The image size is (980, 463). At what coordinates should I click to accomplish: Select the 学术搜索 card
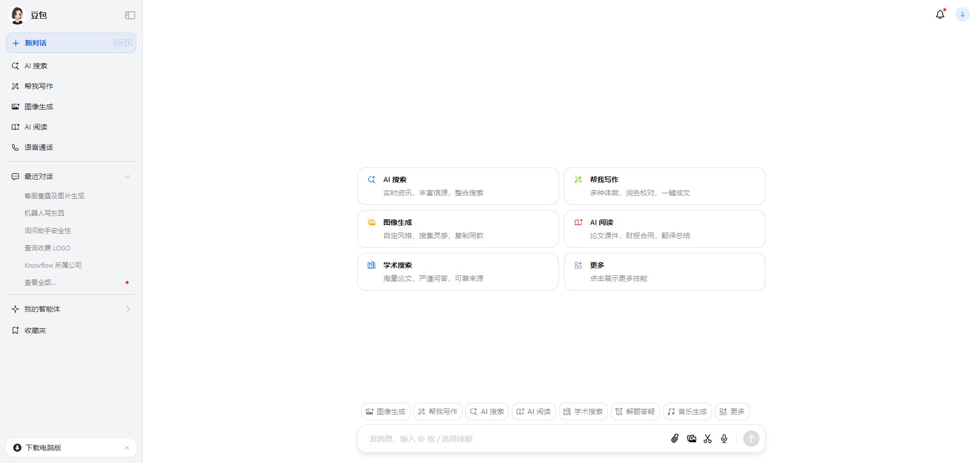(x=458, y=272)
